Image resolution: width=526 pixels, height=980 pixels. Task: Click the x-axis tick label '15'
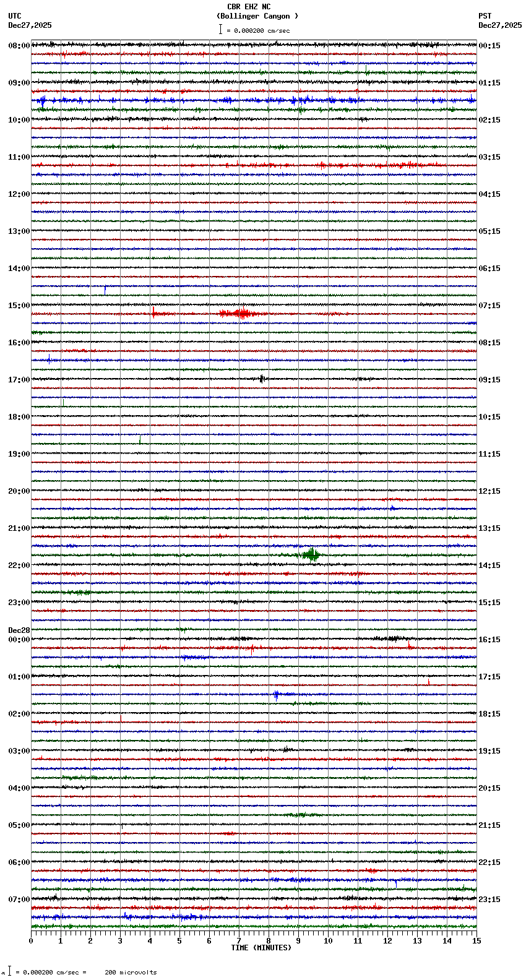pos(476,941)
